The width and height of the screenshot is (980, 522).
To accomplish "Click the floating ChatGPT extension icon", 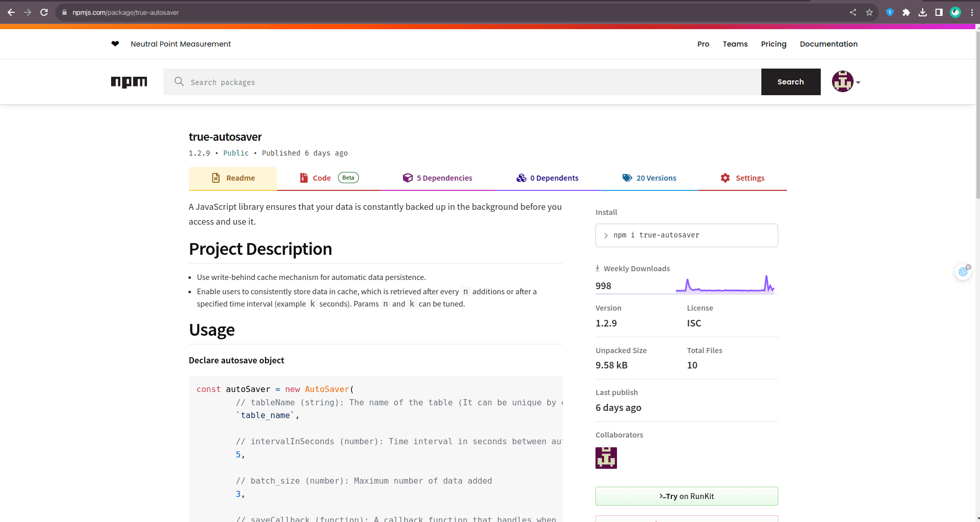I will coord(963,271).
